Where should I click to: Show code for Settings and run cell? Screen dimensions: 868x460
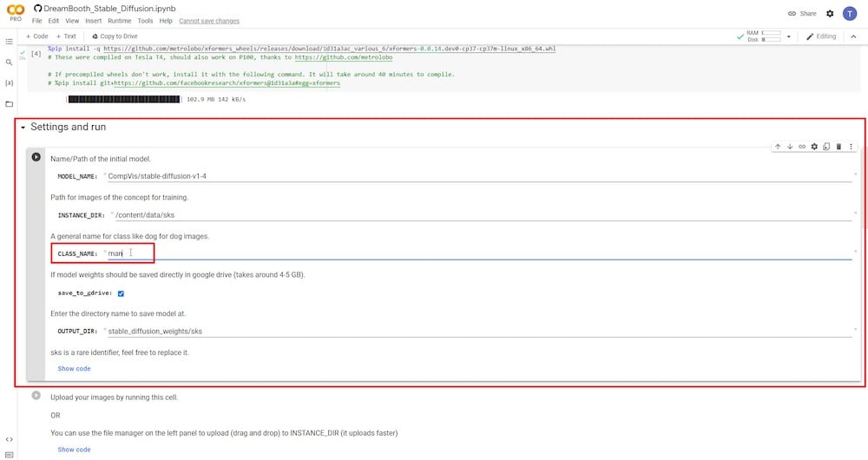click(x=74, y=369)
